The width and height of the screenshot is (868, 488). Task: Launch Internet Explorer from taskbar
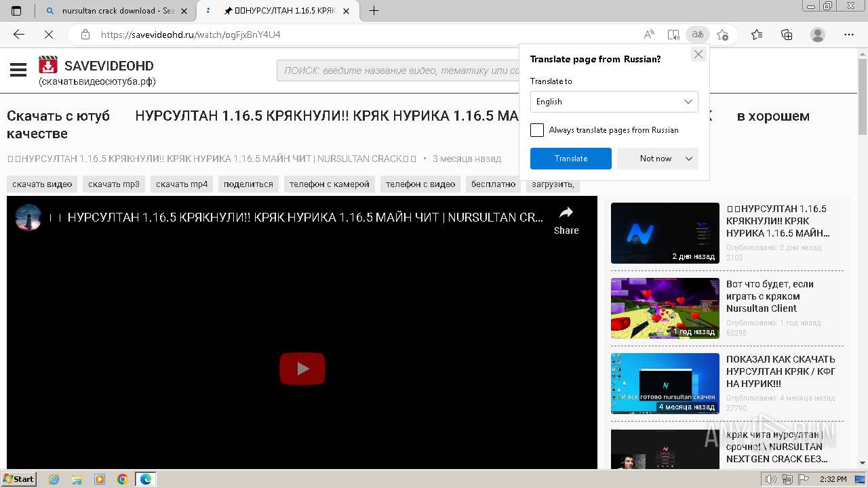coord(54,479)
